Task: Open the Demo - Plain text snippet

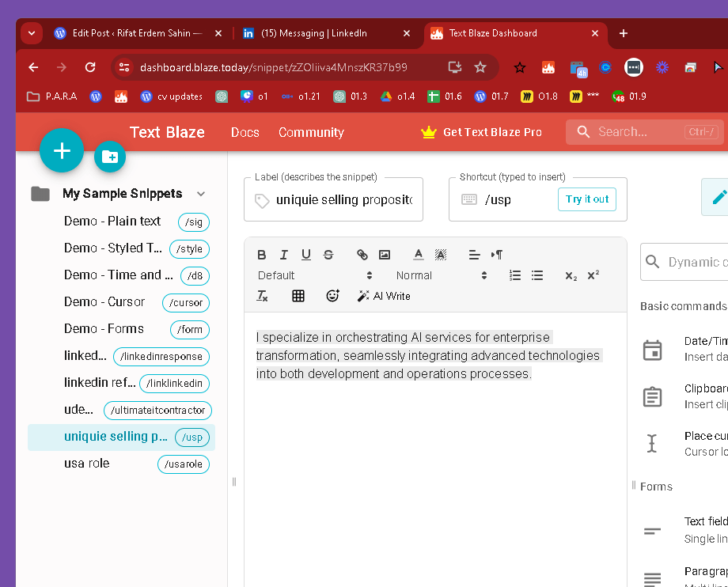Action: coord(121,222)
